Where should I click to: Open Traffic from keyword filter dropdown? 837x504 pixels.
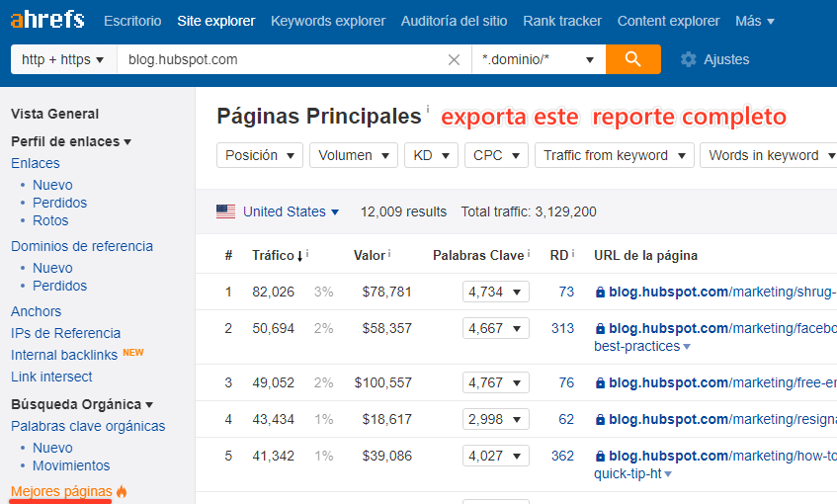tap(615, 155)
